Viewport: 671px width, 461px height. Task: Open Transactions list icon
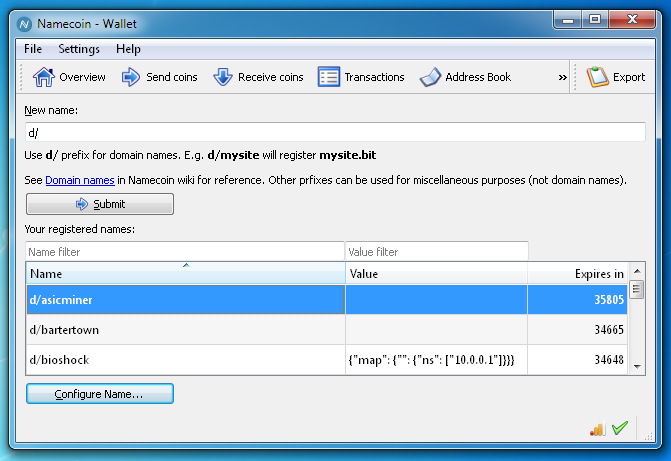tap(329, 77)
